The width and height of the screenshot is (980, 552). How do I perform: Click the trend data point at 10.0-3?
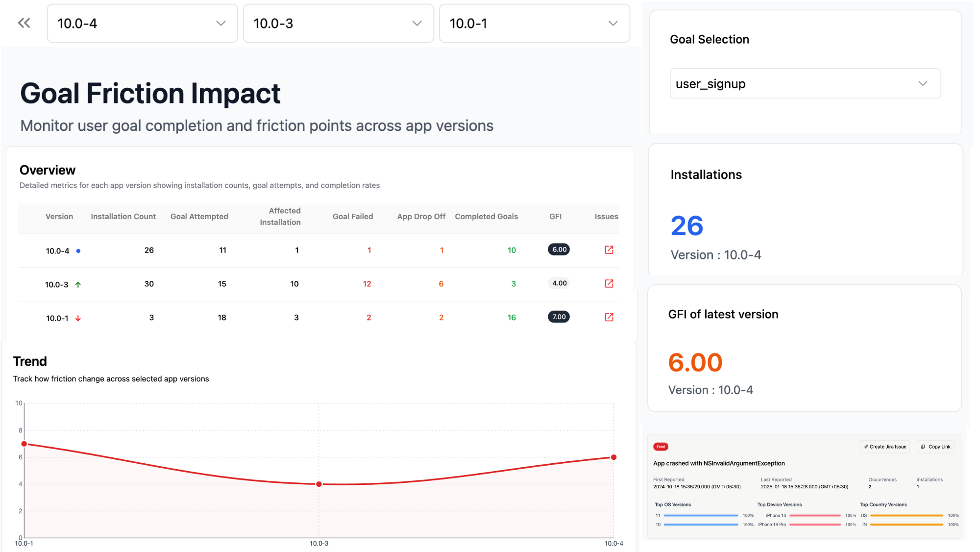319,484
